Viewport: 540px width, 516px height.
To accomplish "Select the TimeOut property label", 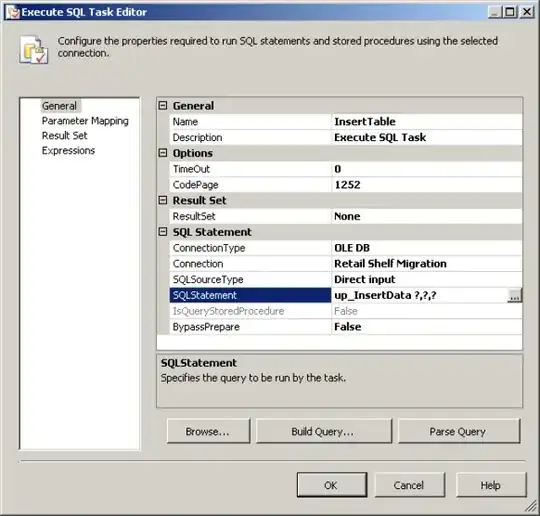I will tap(250, 169).
